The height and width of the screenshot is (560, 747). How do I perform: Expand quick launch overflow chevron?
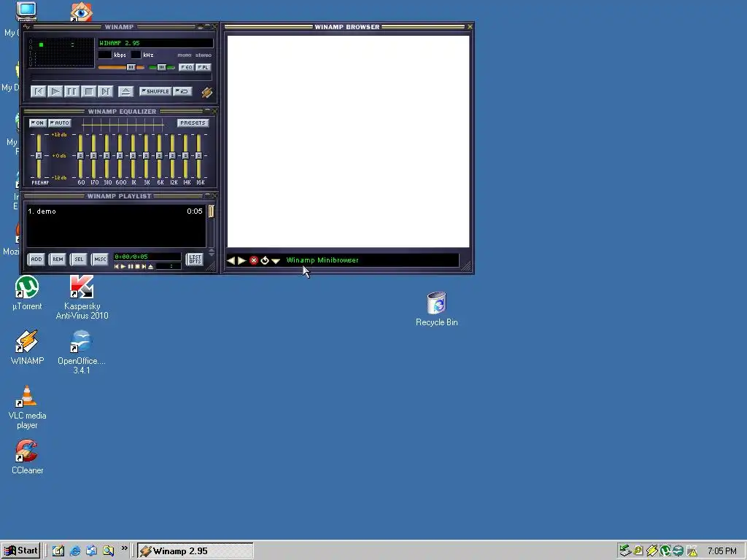[124, 548]
